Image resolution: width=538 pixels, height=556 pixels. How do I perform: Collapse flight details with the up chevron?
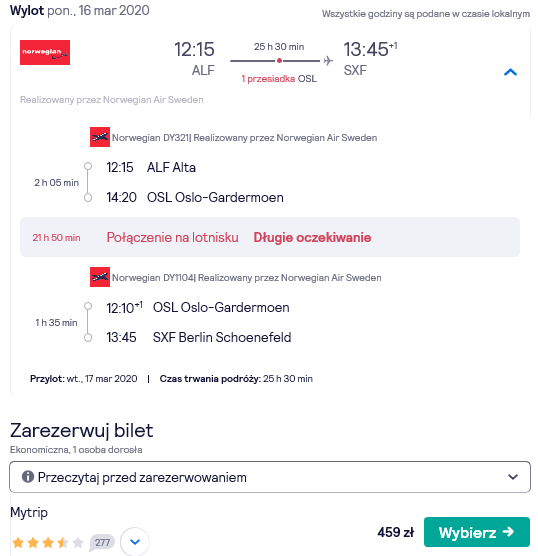[510, 72]
